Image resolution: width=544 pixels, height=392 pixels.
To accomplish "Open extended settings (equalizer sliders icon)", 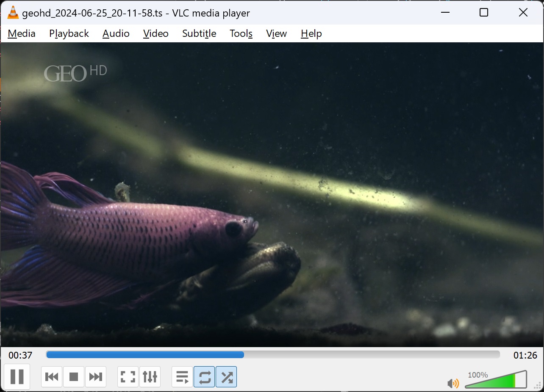I will 150,376.
